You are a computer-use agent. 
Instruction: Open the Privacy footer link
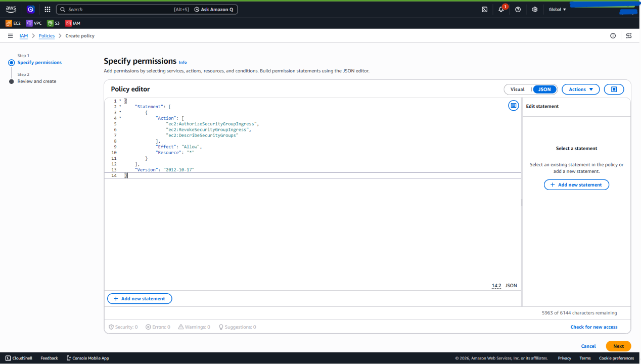[x=564, y=358]
